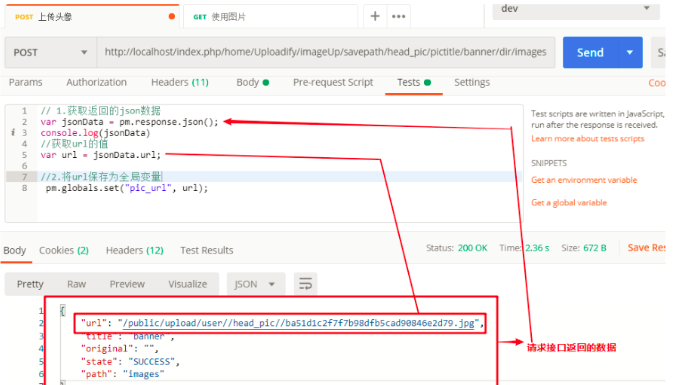Open the Authorization tab
The image size is (675, 385).
[96, 82]
